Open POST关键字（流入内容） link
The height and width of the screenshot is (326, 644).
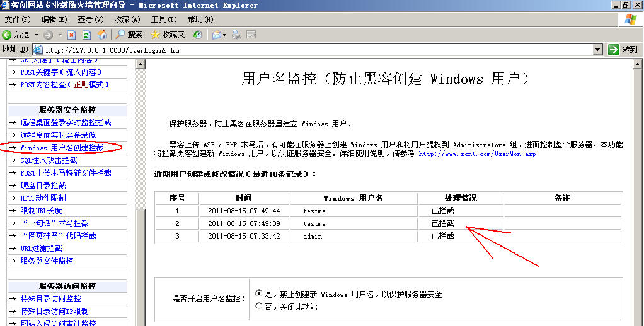[x=60, y=72]
